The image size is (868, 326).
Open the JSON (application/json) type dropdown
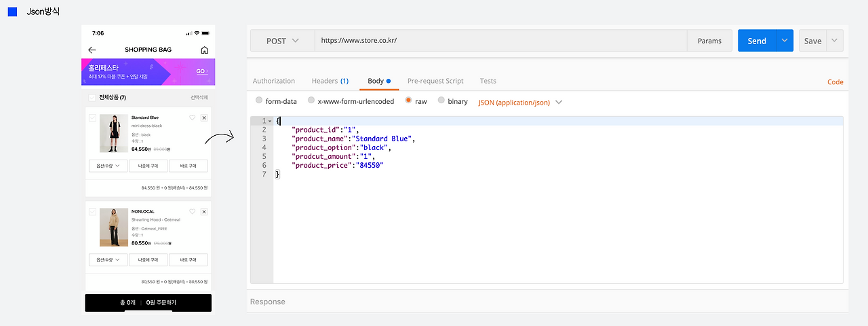[x=521, y=102]
